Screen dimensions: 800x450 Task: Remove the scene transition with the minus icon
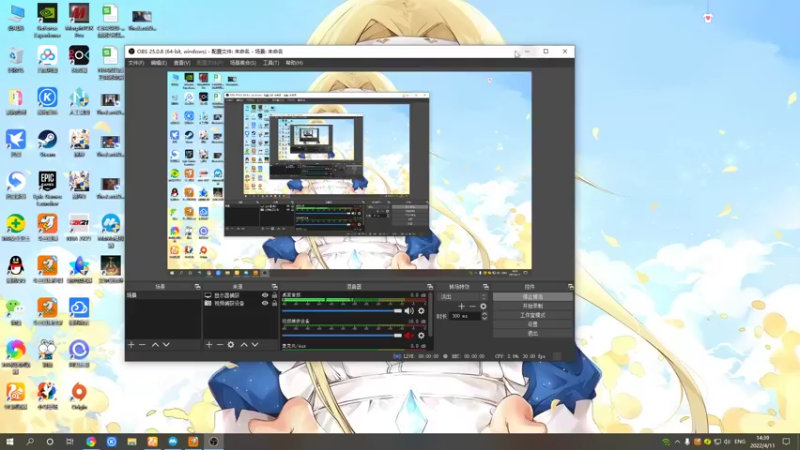pos(472,306)
